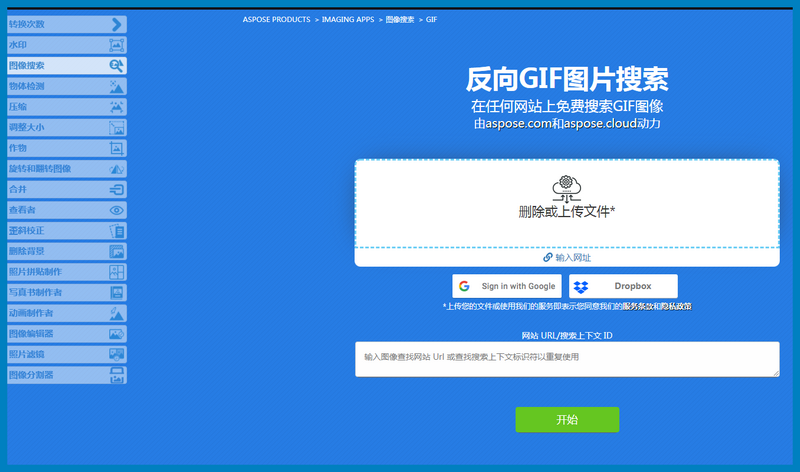The width and height of the screenshot is (800, 472).
Task: Focus the website URL / search context ID field
Action: (x=567, y=359)
